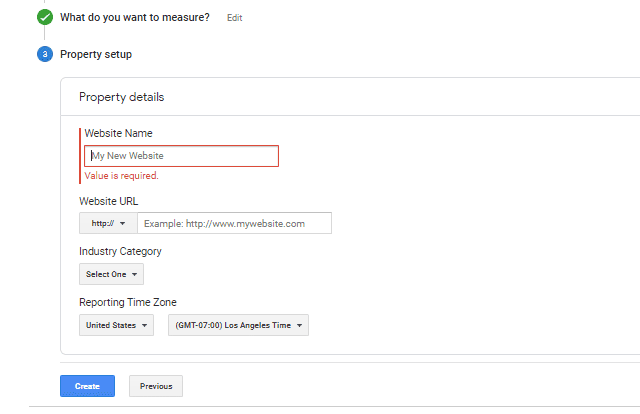Click the 'Value is required.' error message
This screenshot has width=640, height=414.
[x=122, y=176]
